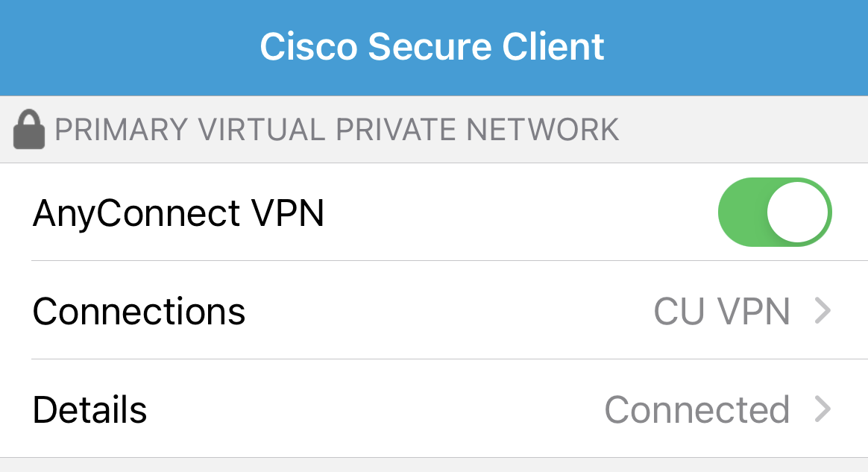Click the AnyConnect VPN label
Viewport: 868px width, 472px height.
tap(177, 212)
